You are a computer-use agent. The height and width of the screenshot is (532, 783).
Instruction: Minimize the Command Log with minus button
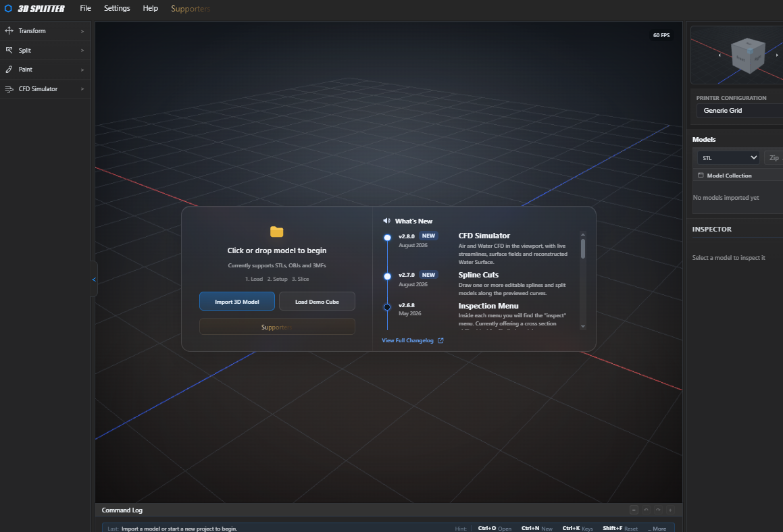tap(634, 510)
